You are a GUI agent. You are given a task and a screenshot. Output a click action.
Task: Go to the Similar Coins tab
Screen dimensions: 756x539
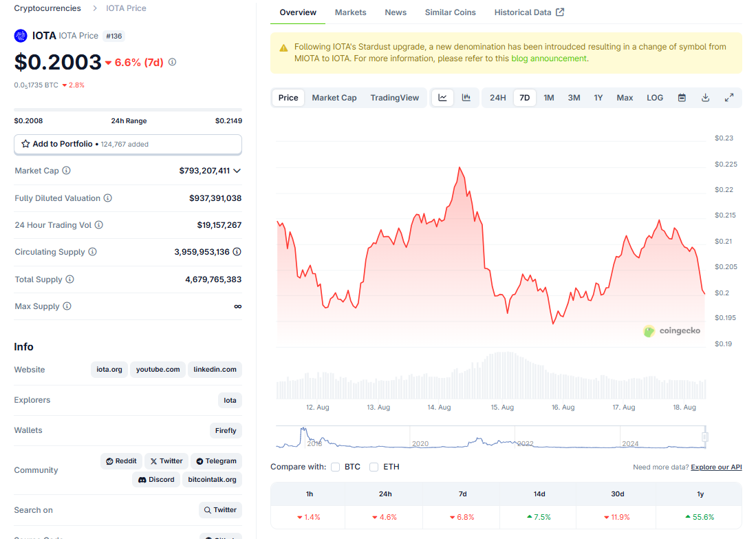click(451, 12)
